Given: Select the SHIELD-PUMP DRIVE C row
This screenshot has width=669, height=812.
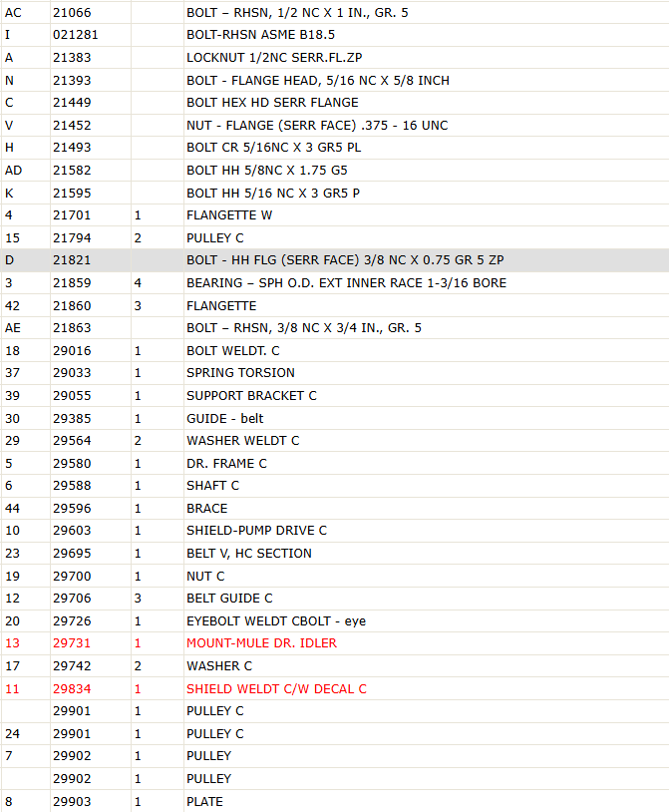Looking at the screenshot, I should [x=334, y=531].
